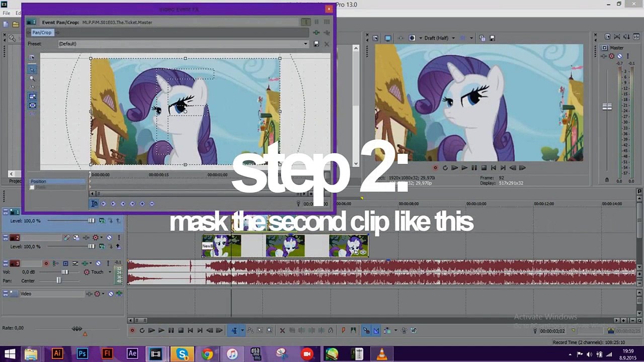The image size is (644, 362).
Task: Click Delete X icon in timeline toolbar
Action: click(282, 330)
